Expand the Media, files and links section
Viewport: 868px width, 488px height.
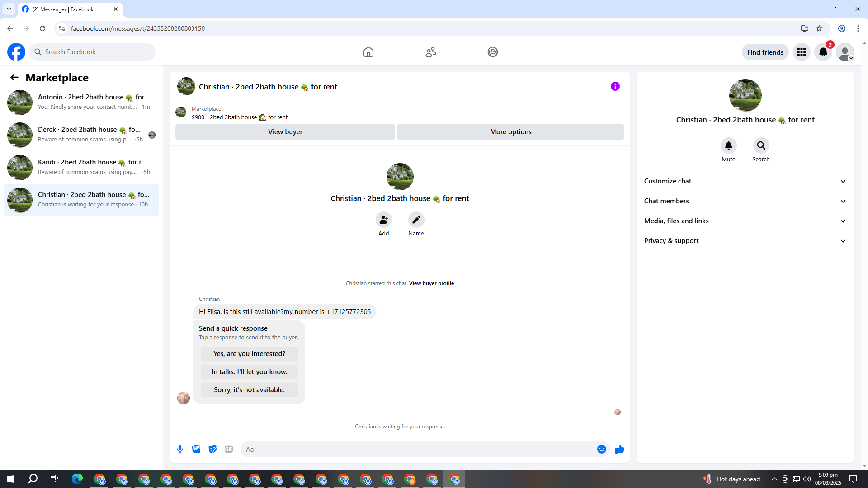click(745, 221)
